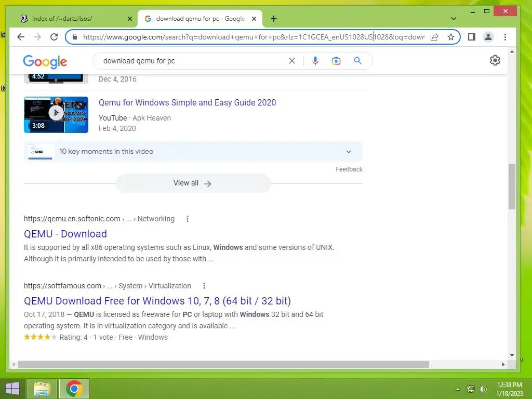532x399 pixels.
Task: Click the qemu.en.softonic.com URL text
Action: coord(72,219)
